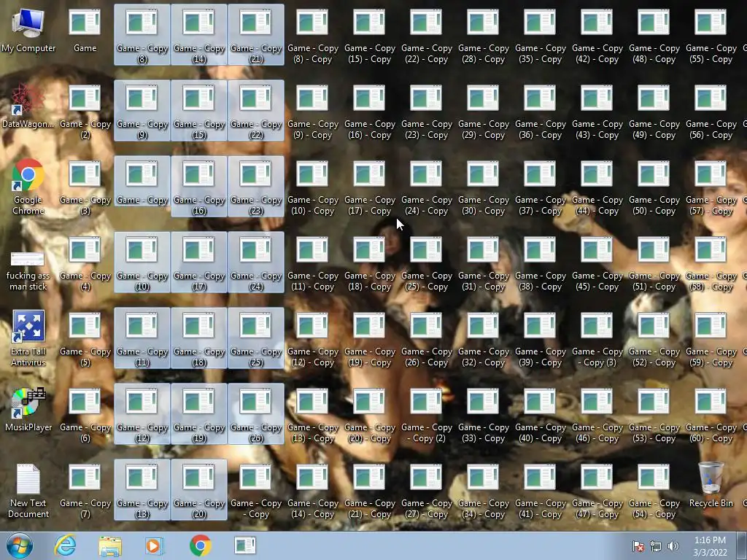The width and height of the screenshot is (747, 560).
Task: Select the Game - Copy (54) - Copy icon
Action: coord(654,491)
